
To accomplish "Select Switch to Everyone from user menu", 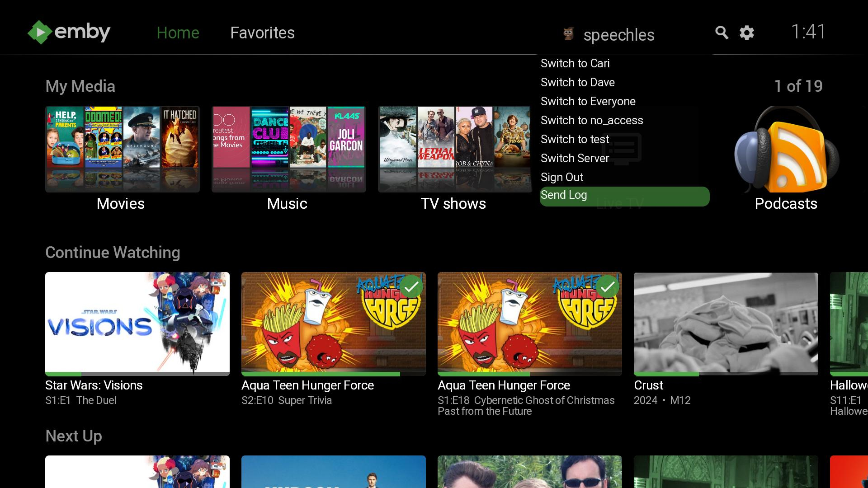I will (x=588, y=101).
